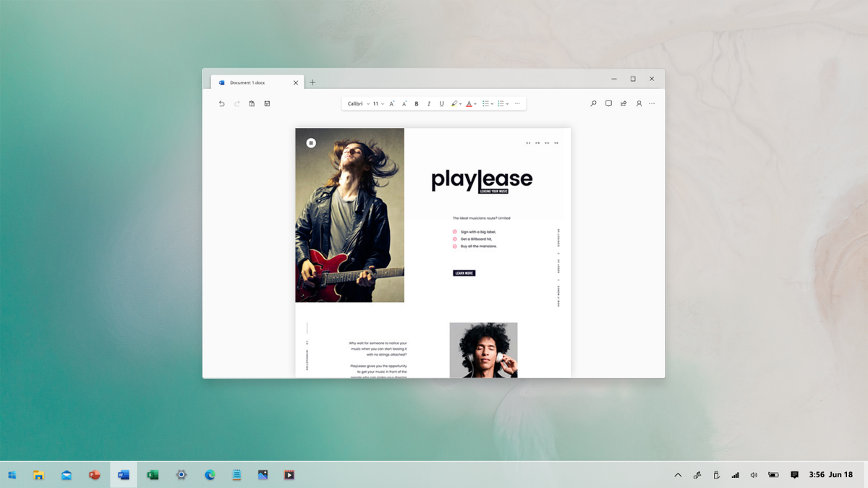Open the Photos app from the taskbar
868x488 pixels.
tap(263, 475)
